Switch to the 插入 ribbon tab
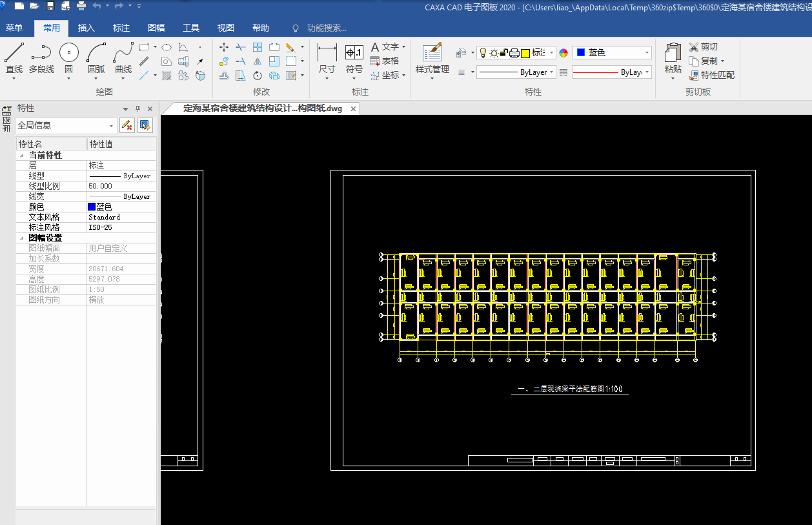 (x=86, y=28)
